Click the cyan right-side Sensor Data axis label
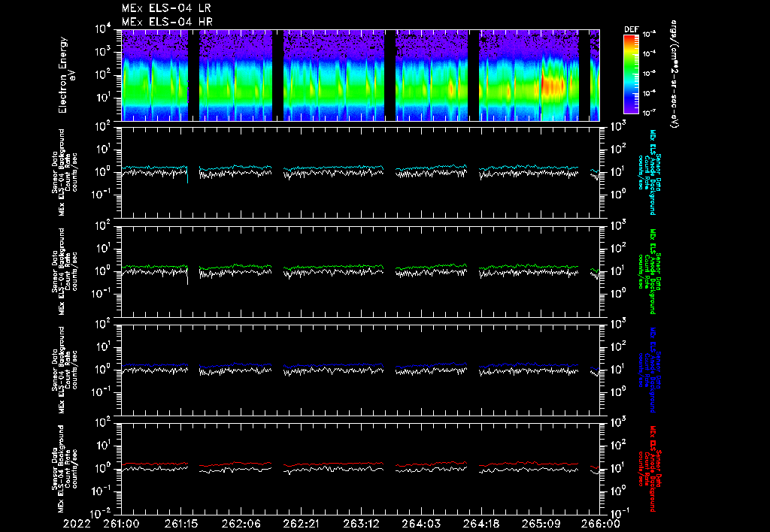770x532 pixels. pos(649,172)
